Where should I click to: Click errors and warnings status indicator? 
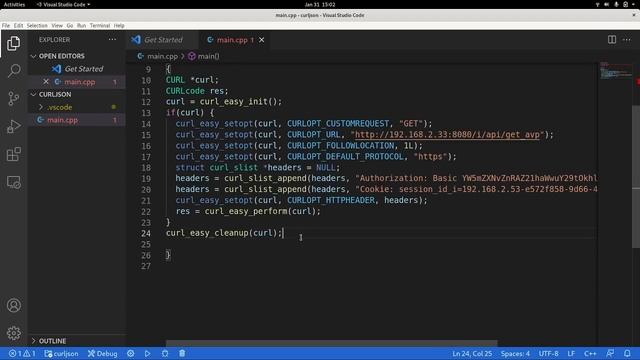tap(22, 353)
